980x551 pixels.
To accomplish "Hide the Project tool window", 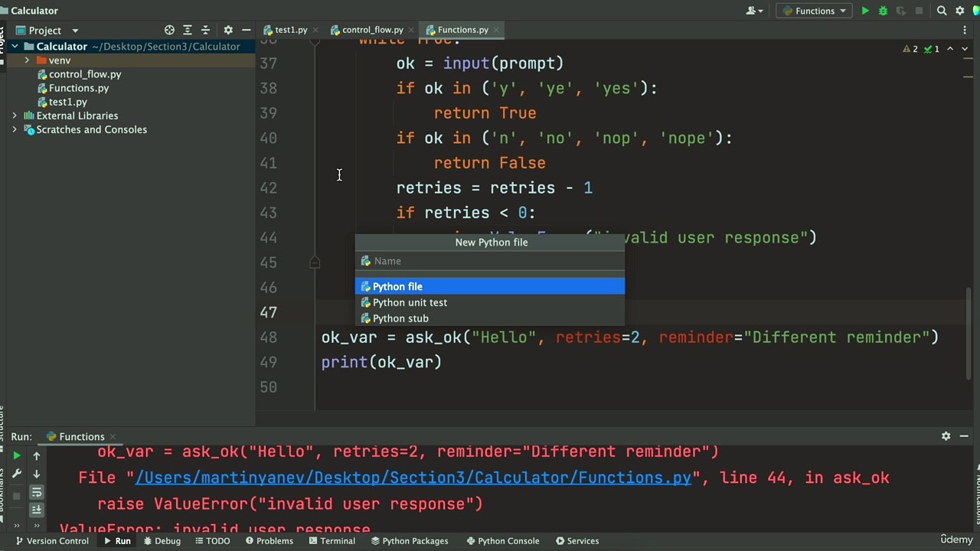I will 246,30.
